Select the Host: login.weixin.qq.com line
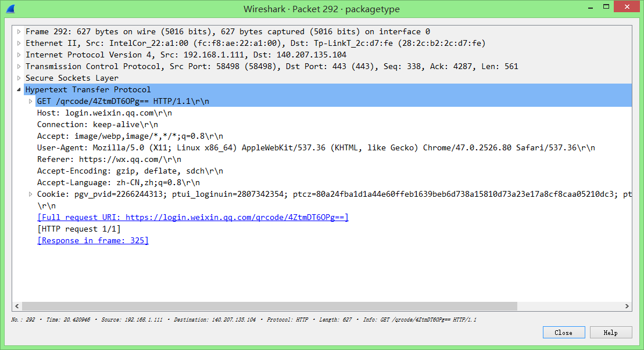This screenshot has height=350, width=644. click(104, 113)
